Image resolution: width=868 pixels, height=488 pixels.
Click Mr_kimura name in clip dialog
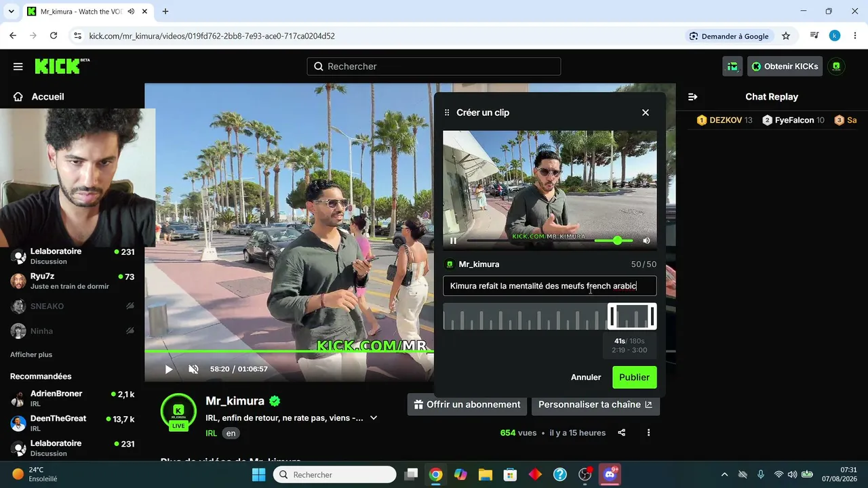coord(479,264)
